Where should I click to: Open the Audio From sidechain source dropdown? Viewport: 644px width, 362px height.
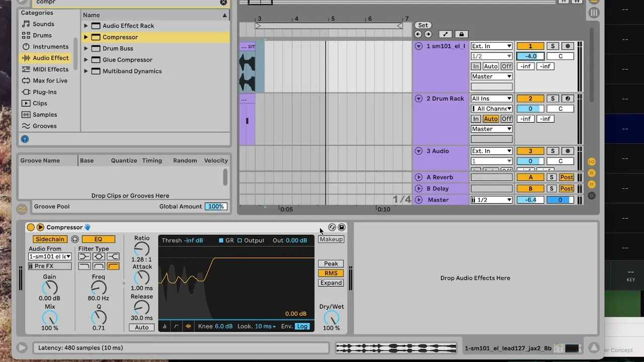tap(50, 256)
